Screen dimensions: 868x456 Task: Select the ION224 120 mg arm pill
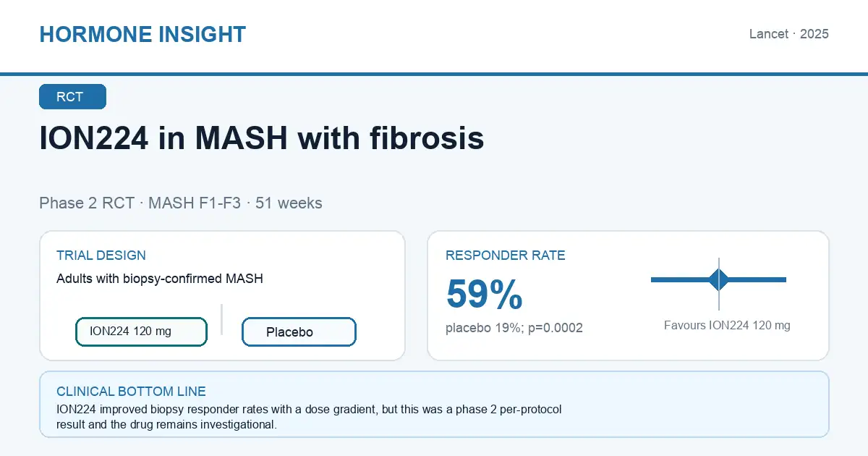coord(142,332)
